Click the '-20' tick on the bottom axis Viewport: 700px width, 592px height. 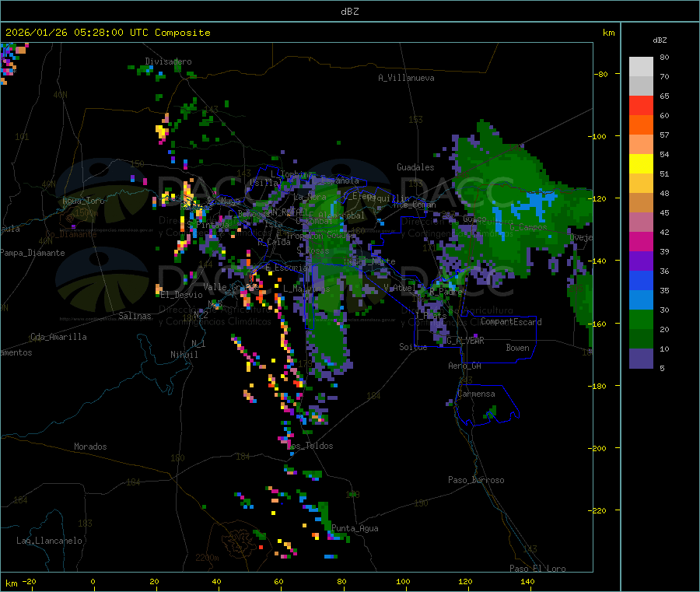30,582
